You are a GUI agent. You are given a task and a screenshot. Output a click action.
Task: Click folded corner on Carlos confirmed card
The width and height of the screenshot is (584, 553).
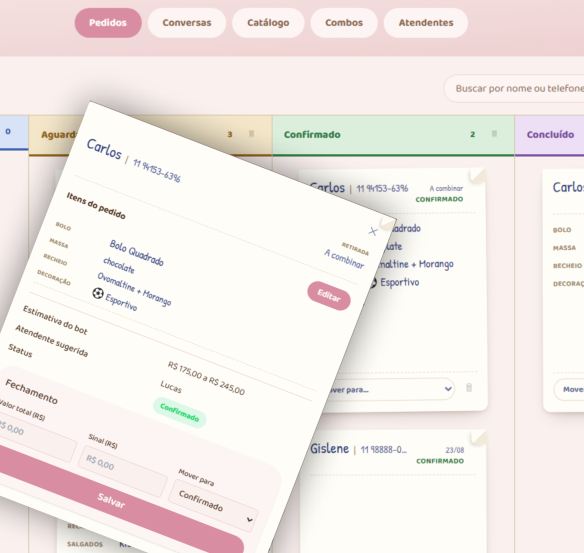[478, 175]
